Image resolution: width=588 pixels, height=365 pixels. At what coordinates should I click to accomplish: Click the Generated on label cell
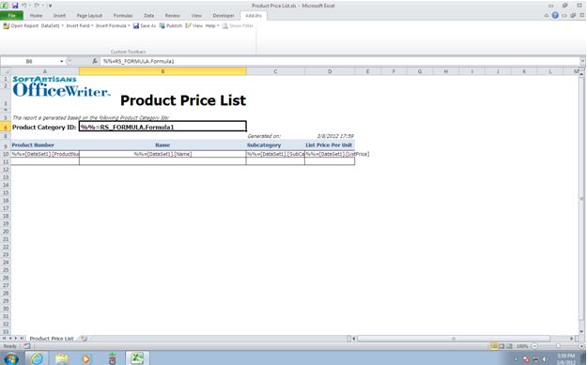[275, 136]
